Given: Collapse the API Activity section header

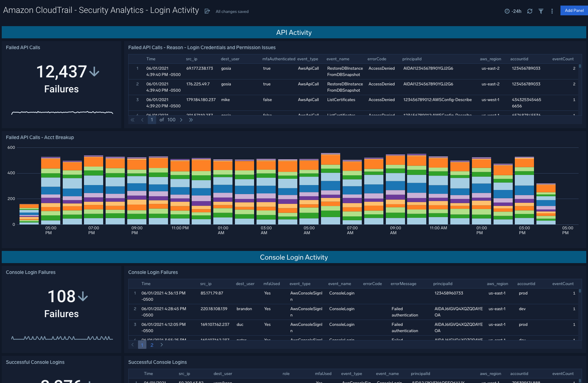Looking at the screenshot, I should (294, 32).
